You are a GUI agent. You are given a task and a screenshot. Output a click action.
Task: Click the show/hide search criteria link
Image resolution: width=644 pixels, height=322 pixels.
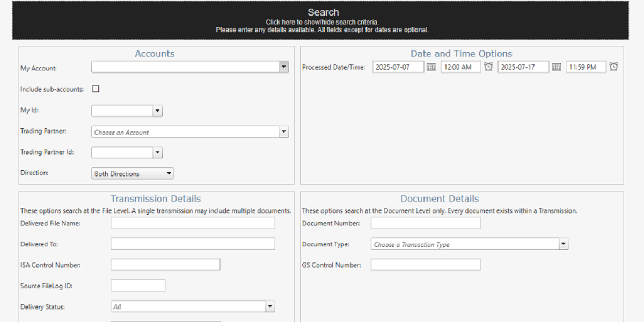pos(323,22)
